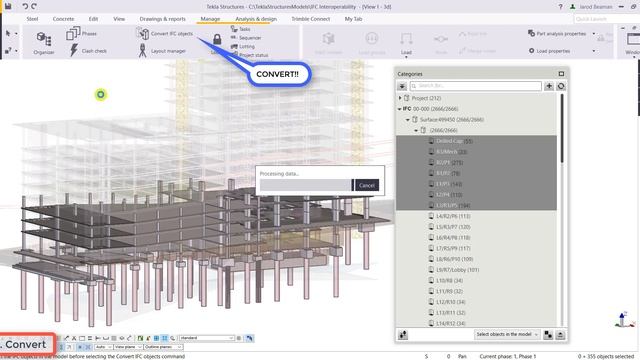Viewport: 640px width, 360px height.
Task: Click the Undo arrow
Action: click(25, 6)
